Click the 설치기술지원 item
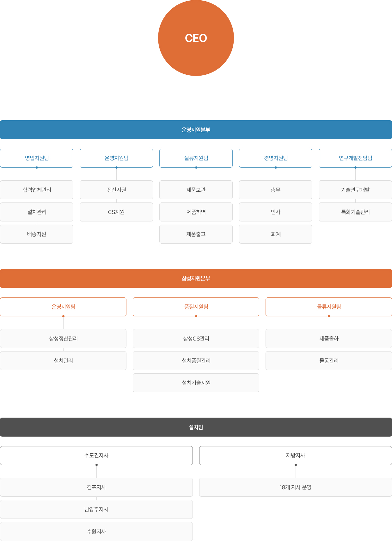 coord(196,383)
